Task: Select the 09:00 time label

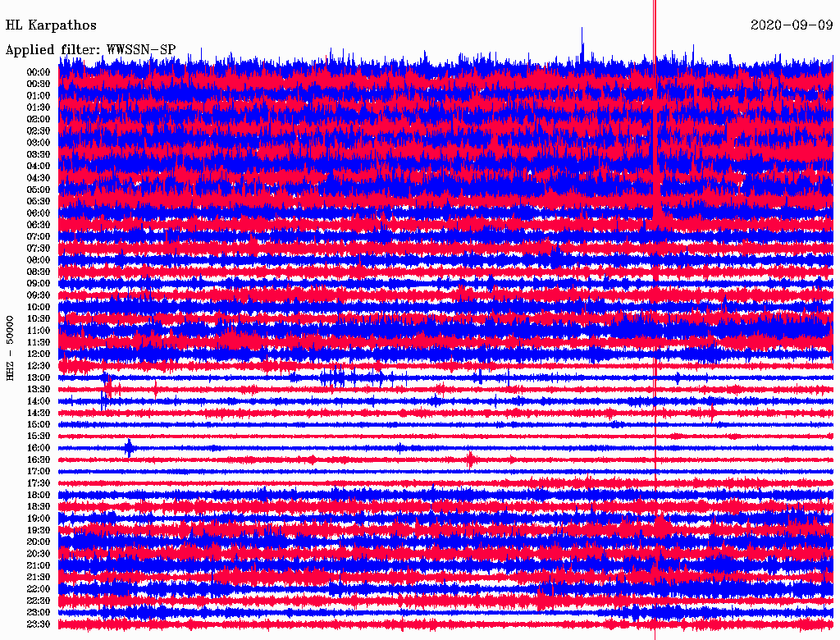Action: tap(39, 284)
